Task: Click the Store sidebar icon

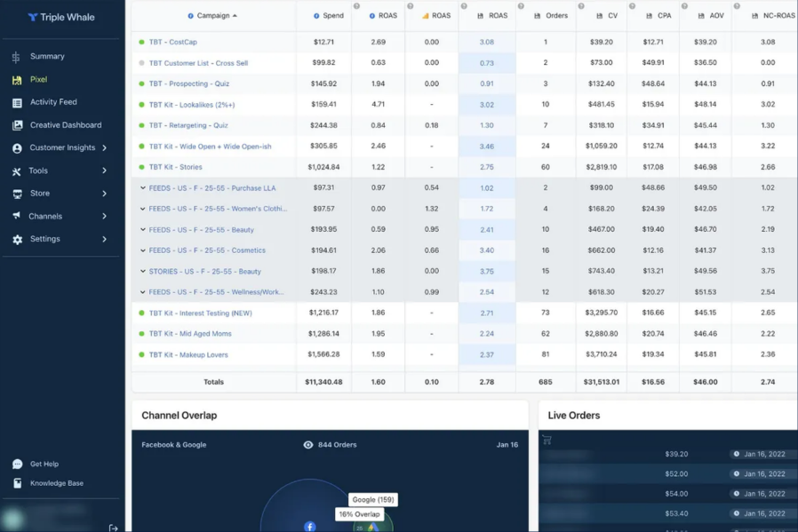Action: click(17, 194)
